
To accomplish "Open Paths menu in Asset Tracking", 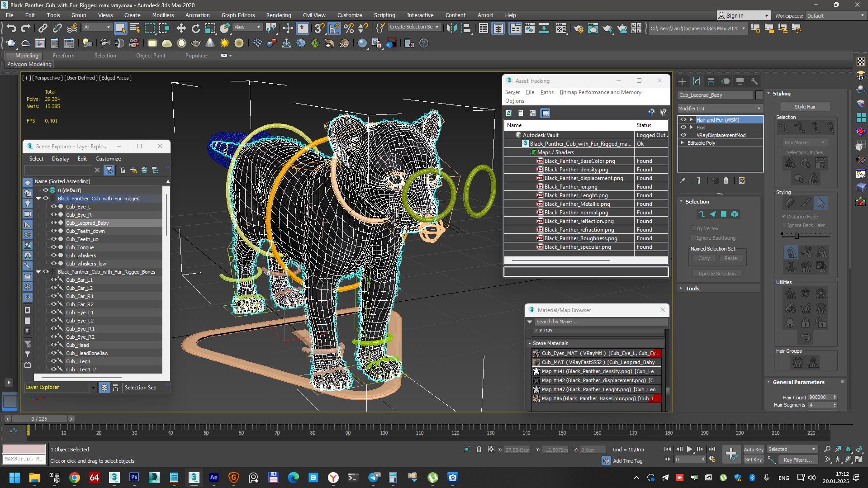I will pos(547,92).
